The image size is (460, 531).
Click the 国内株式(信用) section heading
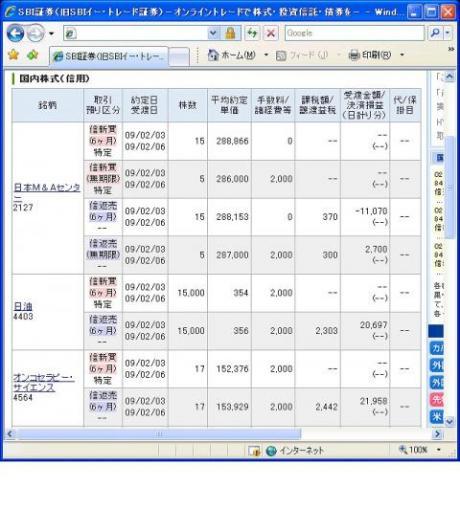[x=54, y=79]
